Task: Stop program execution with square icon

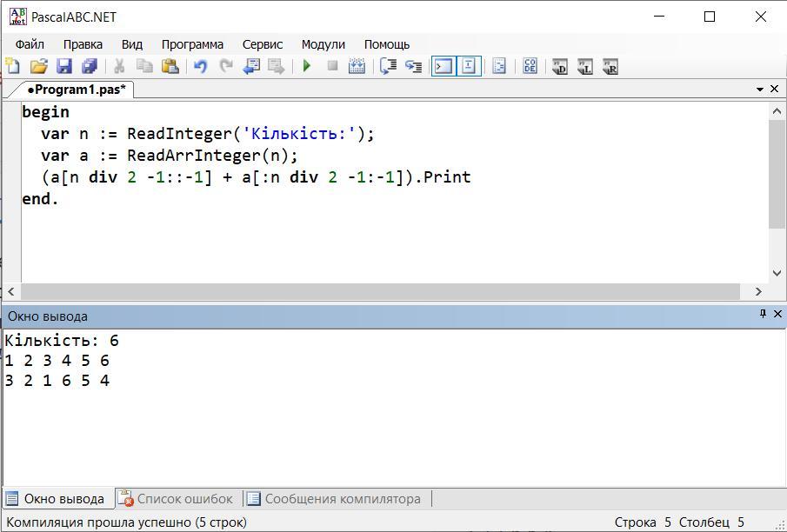Action: 332,66
